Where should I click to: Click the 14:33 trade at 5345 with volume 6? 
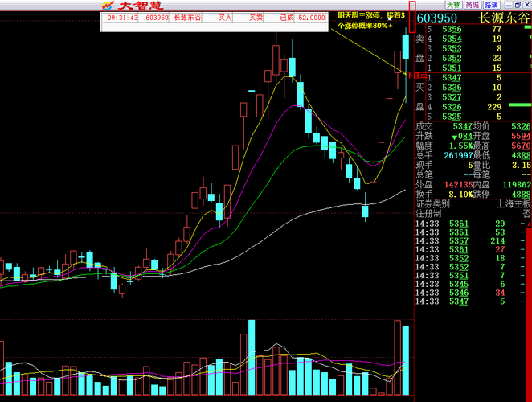(x=470, y=284)
